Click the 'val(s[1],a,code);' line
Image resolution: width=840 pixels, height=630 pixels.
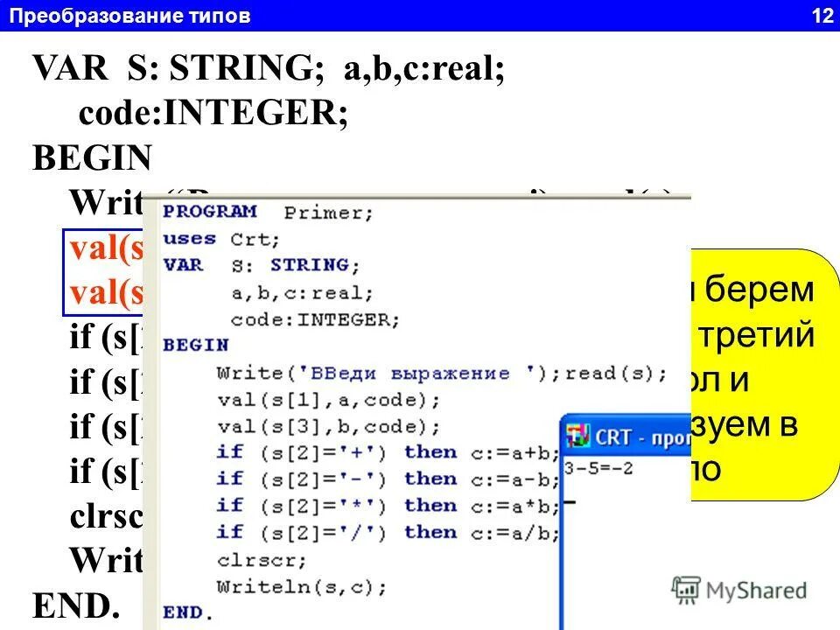click(328, 400)
